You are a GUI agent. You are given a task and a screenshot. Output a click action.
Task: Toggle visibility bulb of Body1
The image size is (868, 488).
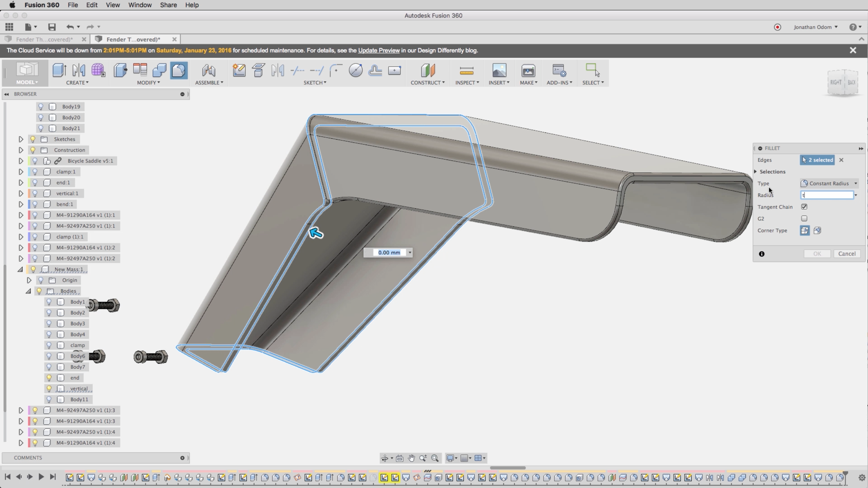(x=49, y=302)
